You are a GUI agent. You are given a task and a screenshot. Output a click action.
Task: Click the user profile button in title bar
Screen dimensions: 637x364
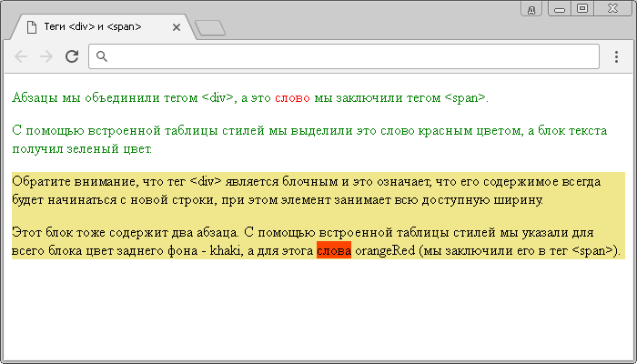(x=531, y=9)
